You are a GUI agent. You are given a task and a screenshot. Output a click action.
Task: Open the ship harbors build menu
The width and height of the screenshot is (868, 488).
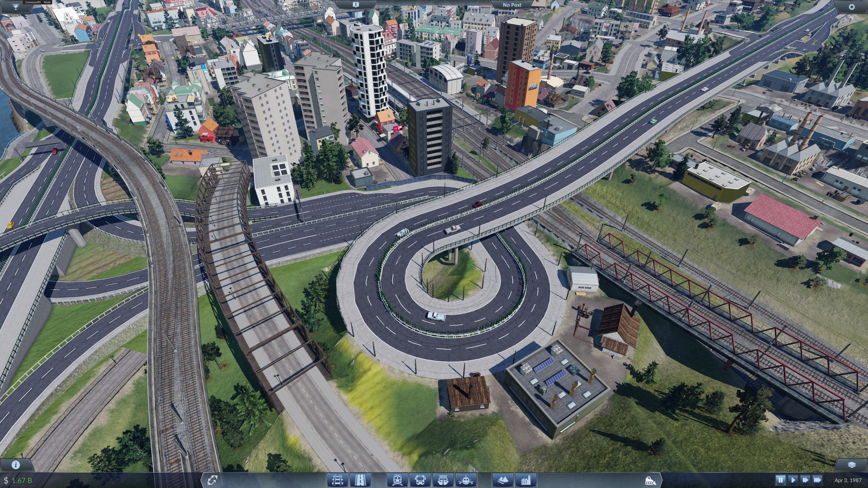[443, 480]
